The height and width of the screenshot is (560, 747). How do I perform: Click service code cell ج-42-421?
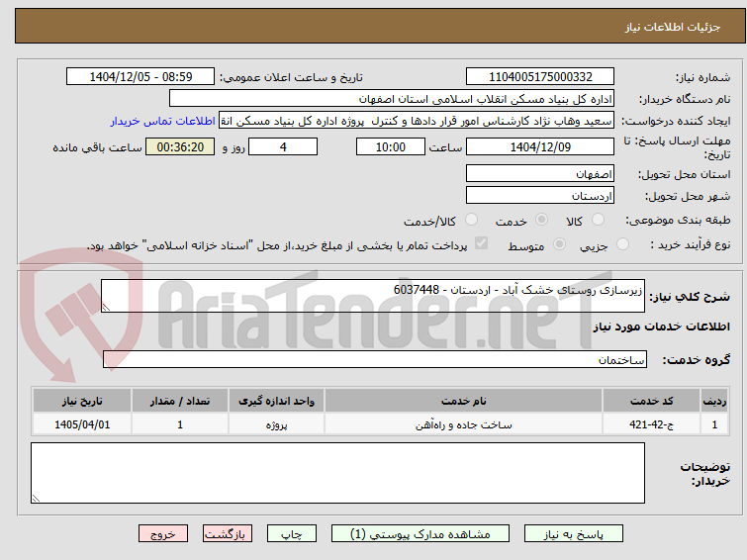click(651, 424)
